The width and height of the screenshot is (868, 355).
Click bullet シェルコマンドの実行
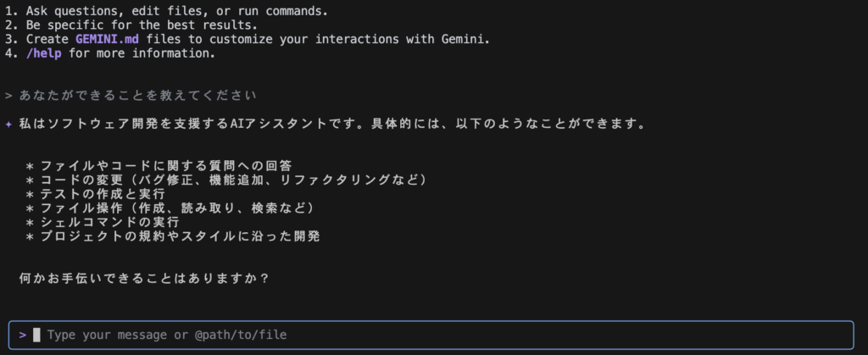point(103,222)
